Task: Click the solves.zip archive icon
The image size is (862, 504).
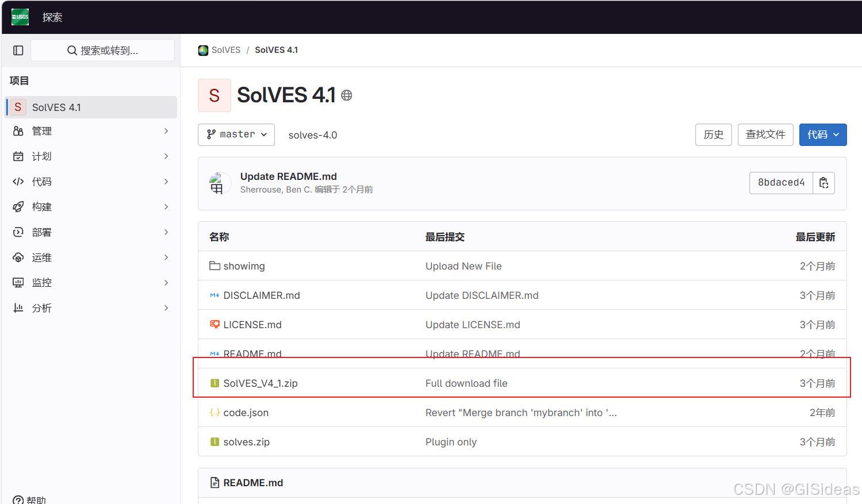Action: (214, 442)
